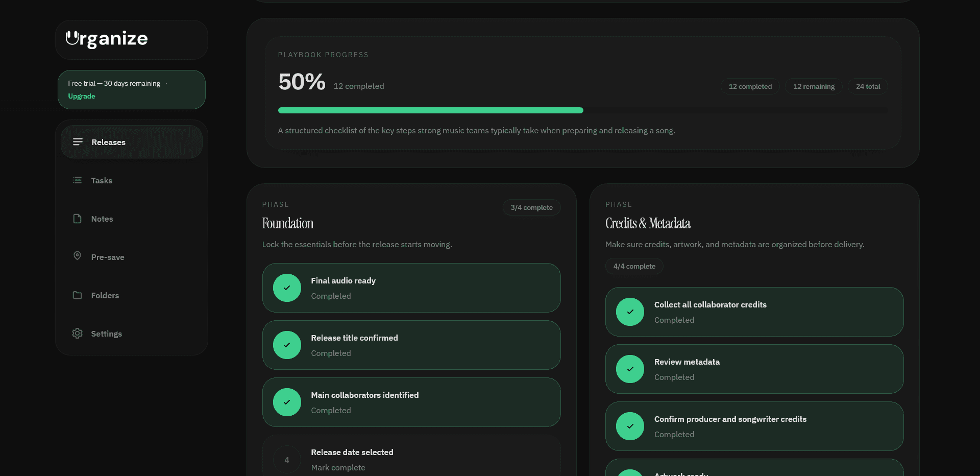The width and height of the screenshot is (980, 476).
Task: Click the green playbook progress bar
Action: click(x=430, y=110)
